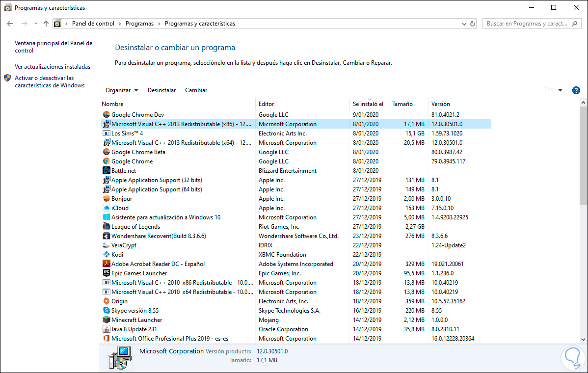
Task: Click the Oracle Corporation editor cell
Action: tap(283, 329)
